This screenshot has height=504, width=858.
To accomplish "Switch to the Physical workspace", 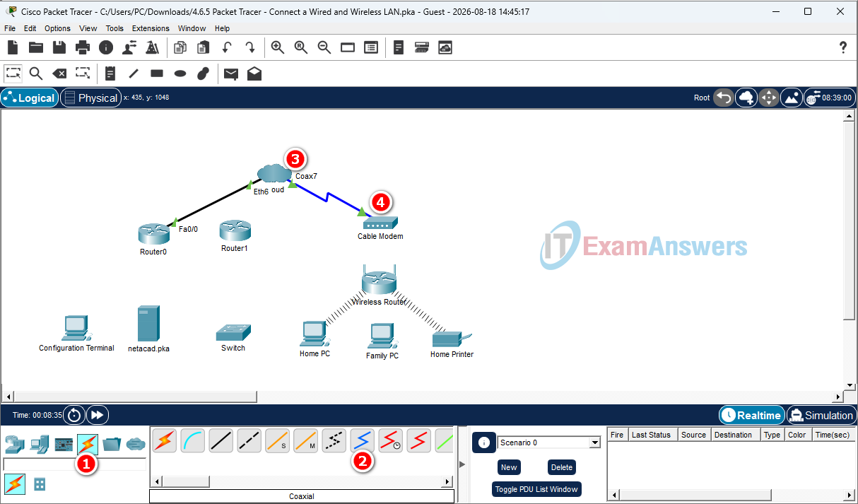I will pos(90,98).
